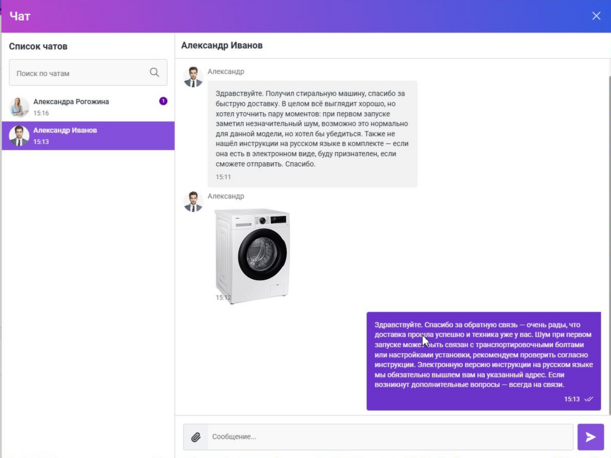Click the Александр Иванов chat header name
This screenshot has height=458, width=611.
[222, 46]
